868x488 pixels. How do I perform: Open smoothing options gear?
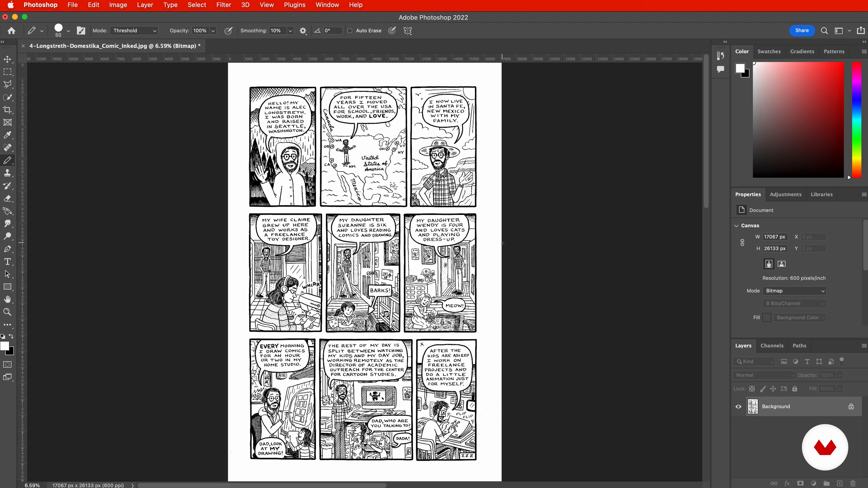click(x=303, y=31)
